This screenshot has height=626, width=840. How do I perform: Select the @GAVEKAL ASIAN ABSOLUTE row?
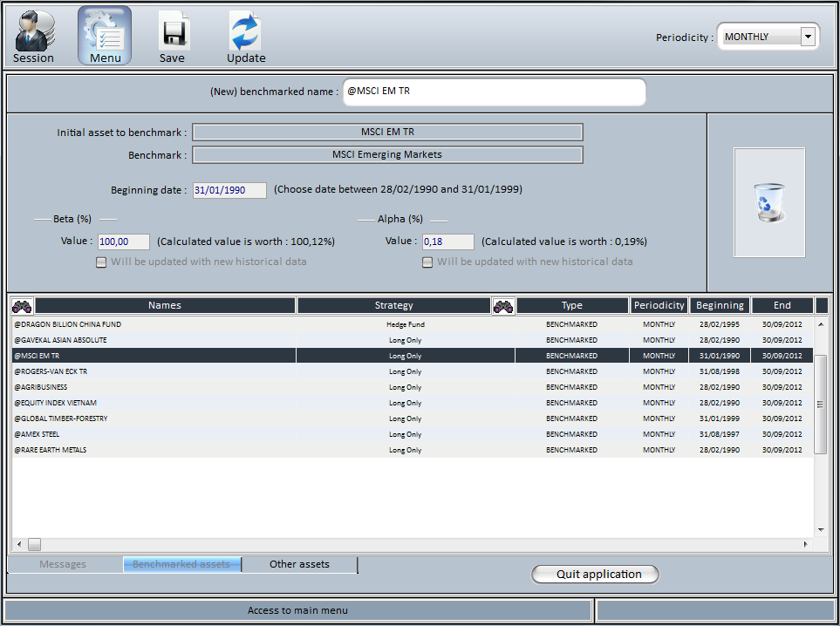[x=413, y=340]
